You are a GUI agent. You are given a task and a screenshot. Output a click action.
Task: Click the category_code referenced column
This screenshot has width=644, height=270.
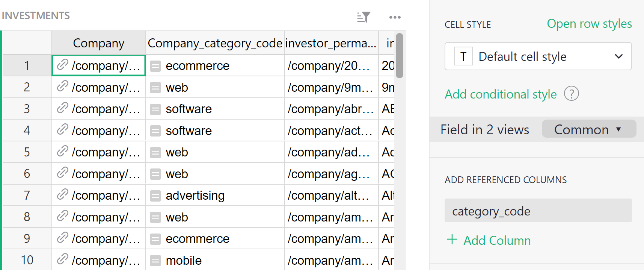pyautogui.click(x=538, y=211)
